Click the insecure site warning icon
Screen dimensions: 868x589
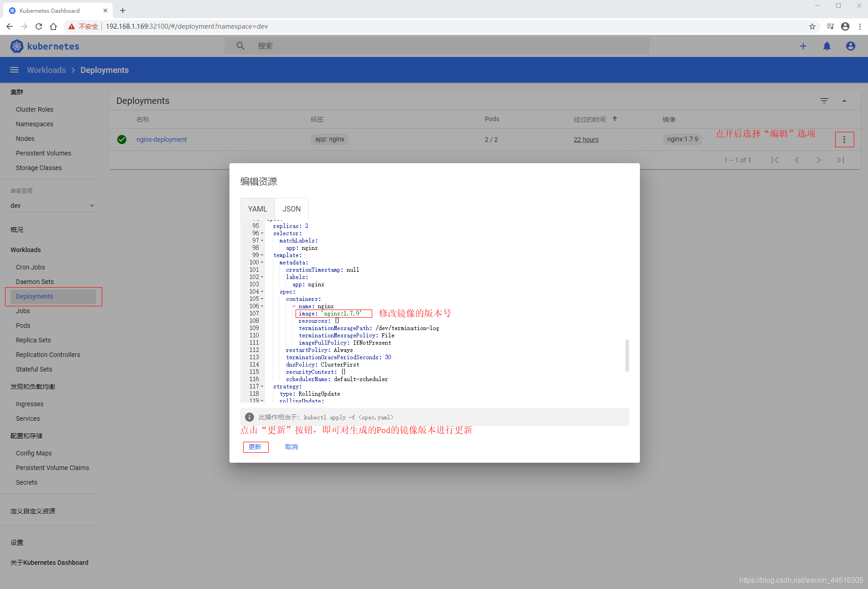[72, 26]
